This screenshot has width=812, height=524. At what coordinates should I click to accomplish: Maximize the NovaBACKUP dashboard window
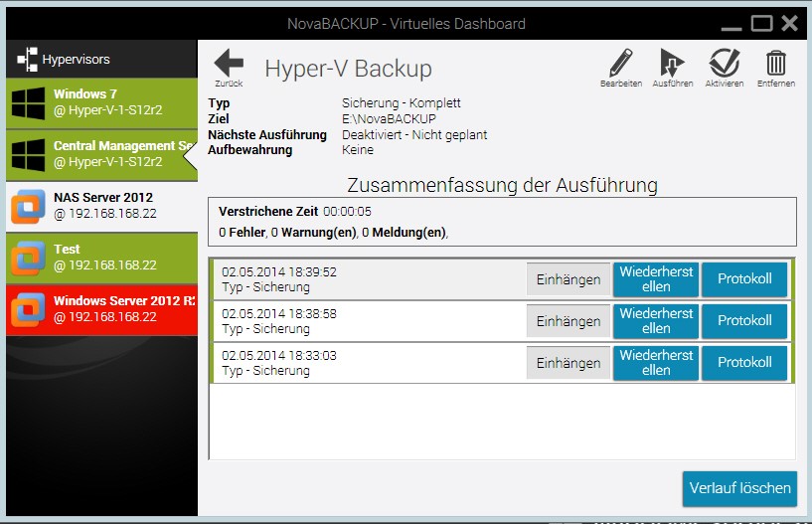tap(761, 23)
